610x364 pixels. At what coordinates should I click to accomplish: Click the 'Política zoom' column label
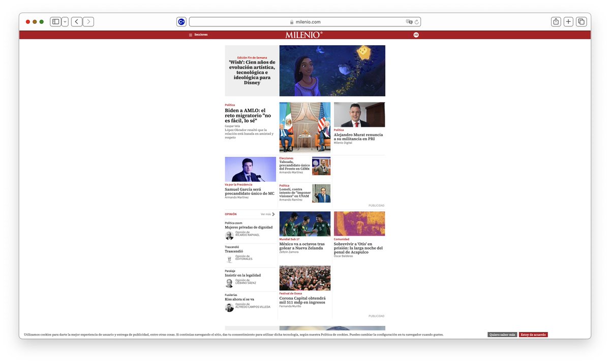pos(234,223)
